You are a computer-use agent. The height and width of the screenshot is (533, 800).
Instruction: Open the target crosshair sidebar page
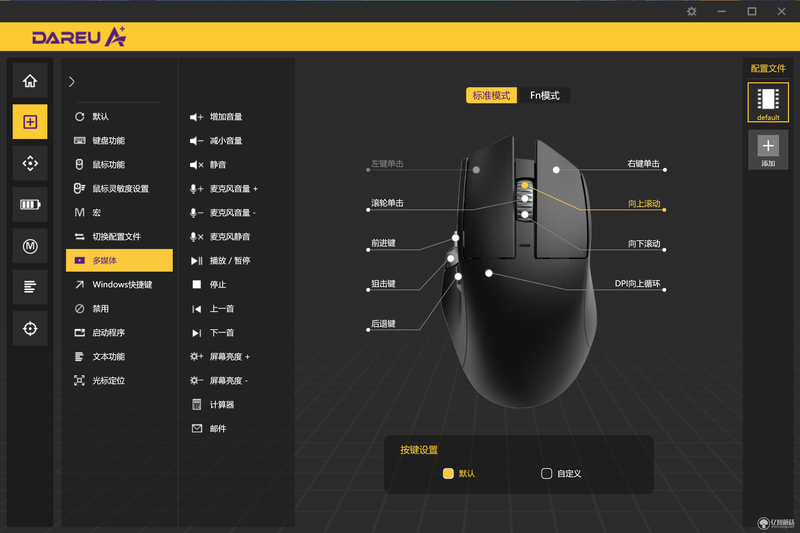30,328
